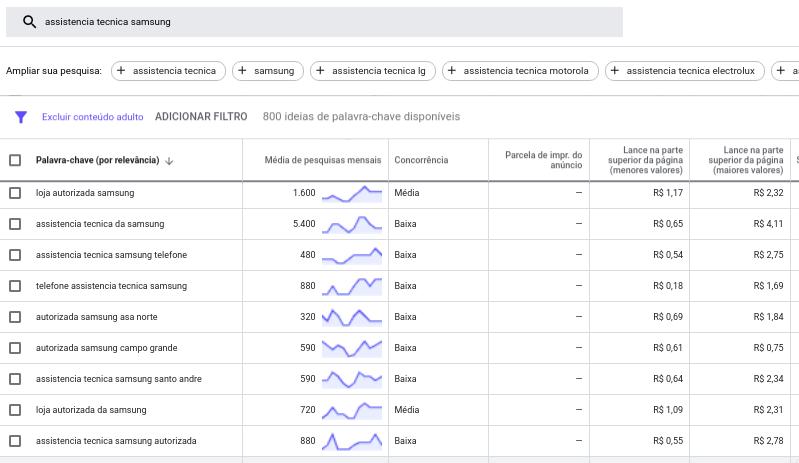Click keyword 'telefone assistencia tecnica samsung'
799x463 pixels.
click(x=111, y=286)
